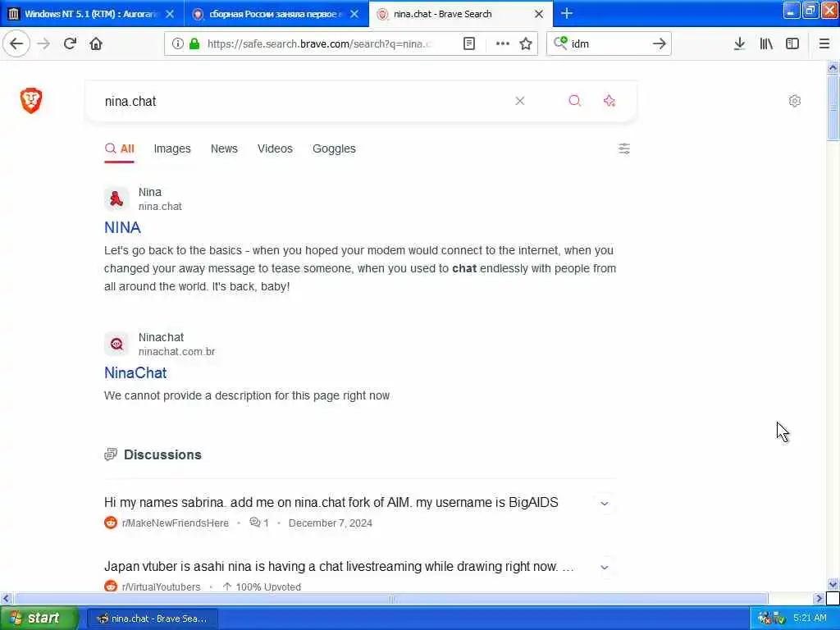Click the Discussions section heading
This screenshot has width=840, height=630.
(x=162, y=454)
